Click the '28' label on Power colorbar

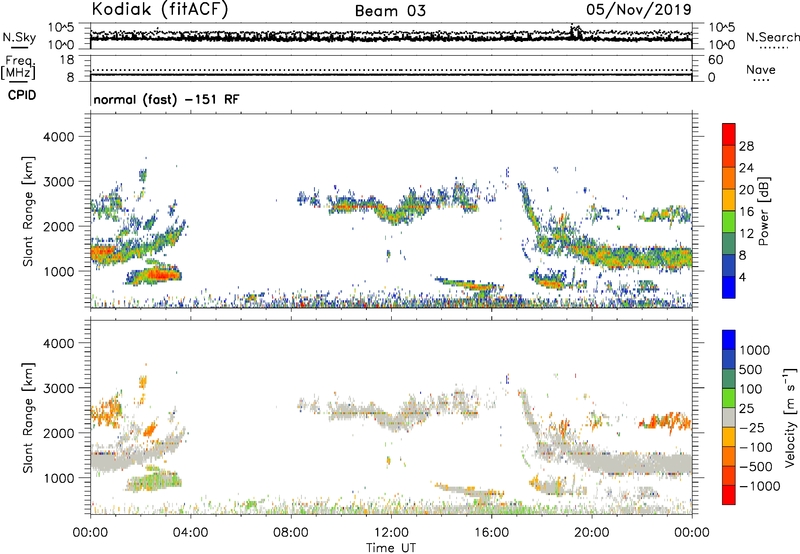[746, 146]
